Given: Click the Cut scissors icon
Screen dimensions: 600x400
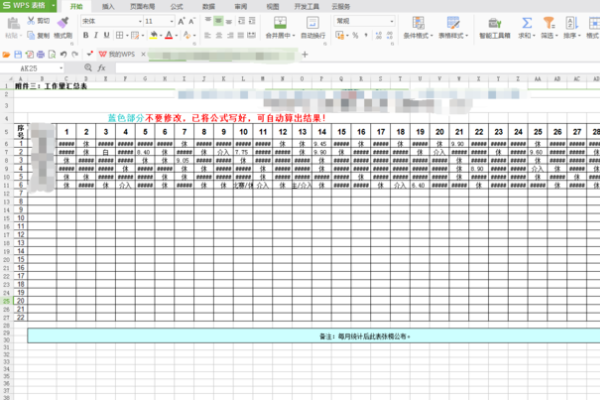Looking at the screenshot, I should coord(31,21).
